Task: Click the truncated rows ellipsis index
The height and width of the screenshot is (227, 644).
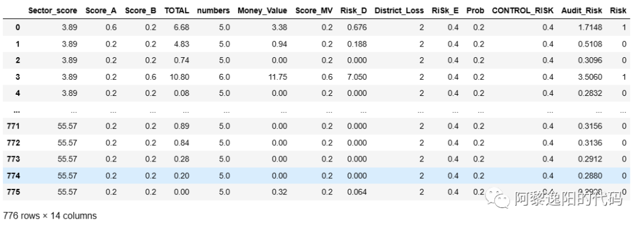Action: coord(17,111)
